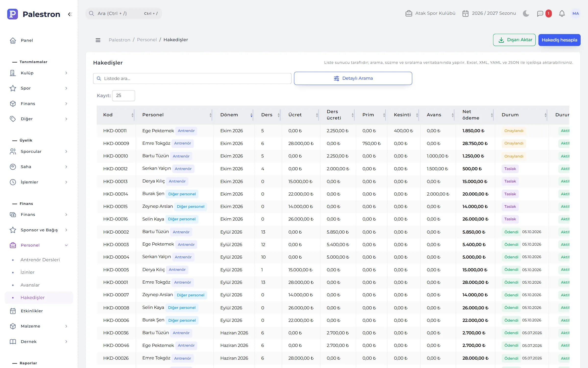Screen dimensions: 588x368
Task: Expand the Sponsor ve Bağış chevron
Action: 66,230
